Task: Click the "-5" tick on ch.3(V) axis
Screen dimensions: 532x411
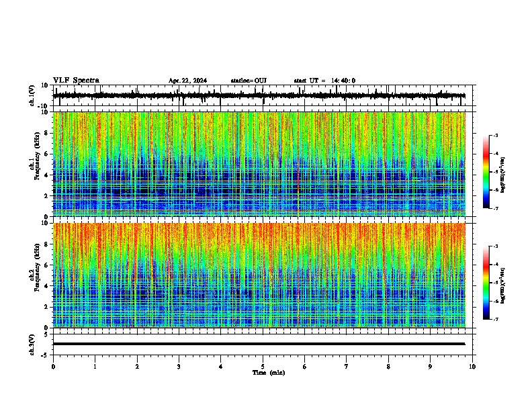Action: click(x=45, y=355)
